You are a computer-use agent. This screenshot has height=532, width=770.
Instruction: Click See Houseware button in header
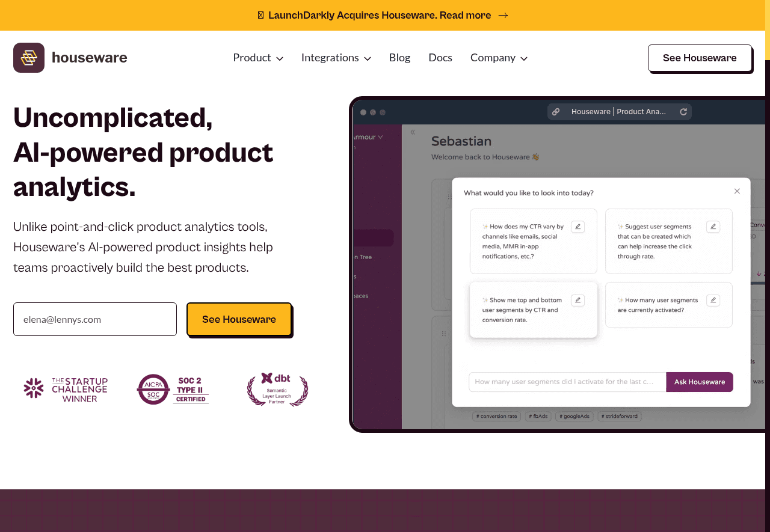click(700, 58)
